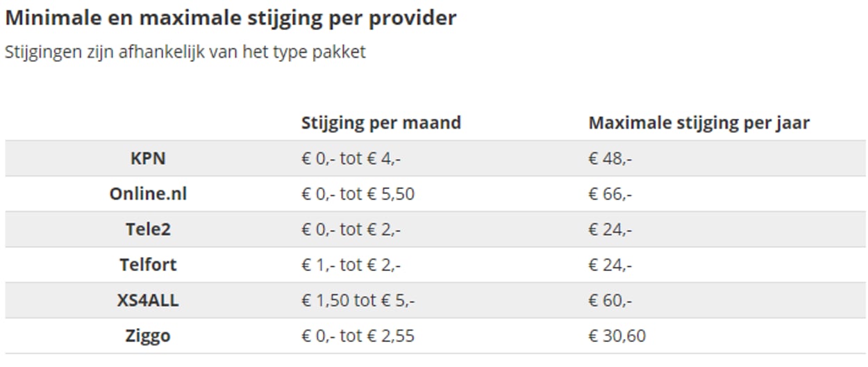Click Tele2's monthly increase cell
This screenshot has width=868, height=367.
[x=351, y=229]
